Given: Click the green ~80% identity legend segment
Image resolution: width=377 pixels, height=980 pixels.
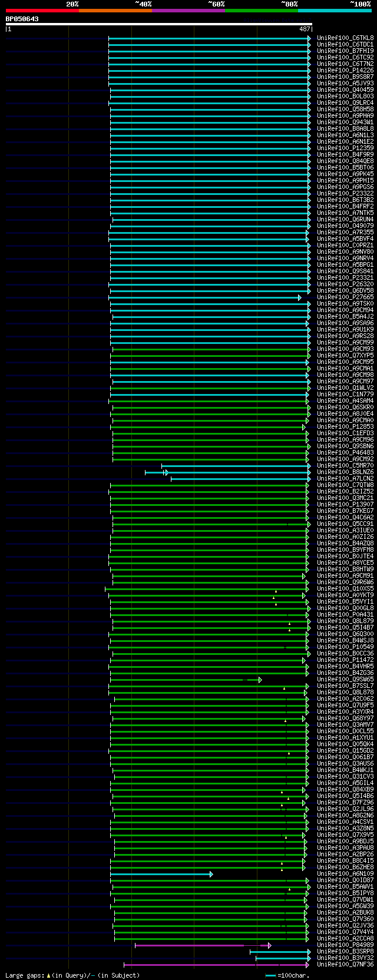Looking at the screenshot, I should pyautogui.click(x=262, y=10).
